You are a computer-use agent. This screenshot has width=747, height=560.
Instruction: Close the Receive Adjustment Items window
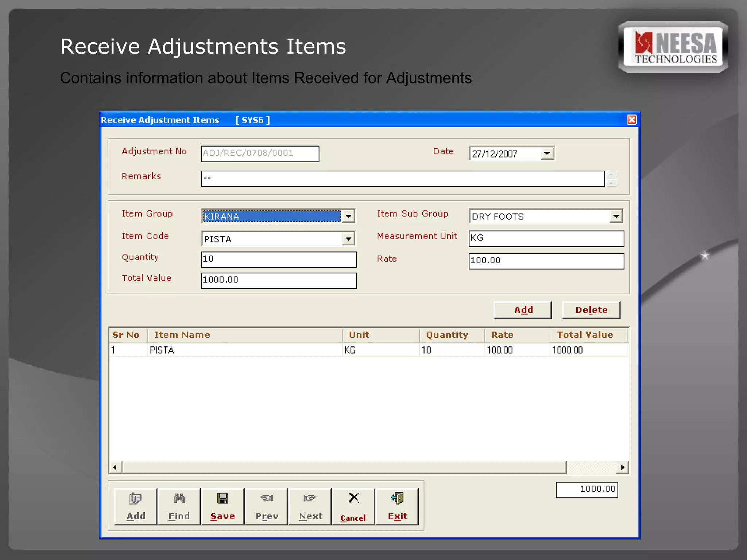click(632, 120)
